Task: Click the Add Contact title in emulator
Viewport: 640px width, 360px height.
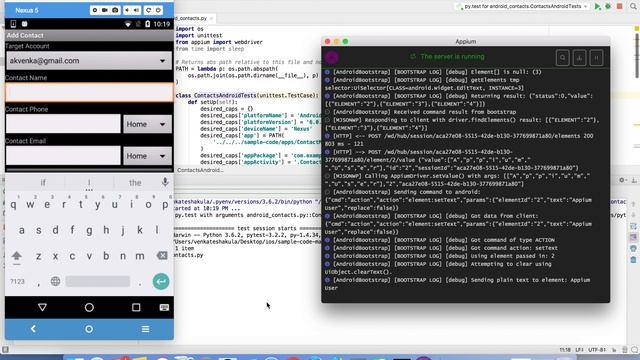Action: (x=25, y=36)
